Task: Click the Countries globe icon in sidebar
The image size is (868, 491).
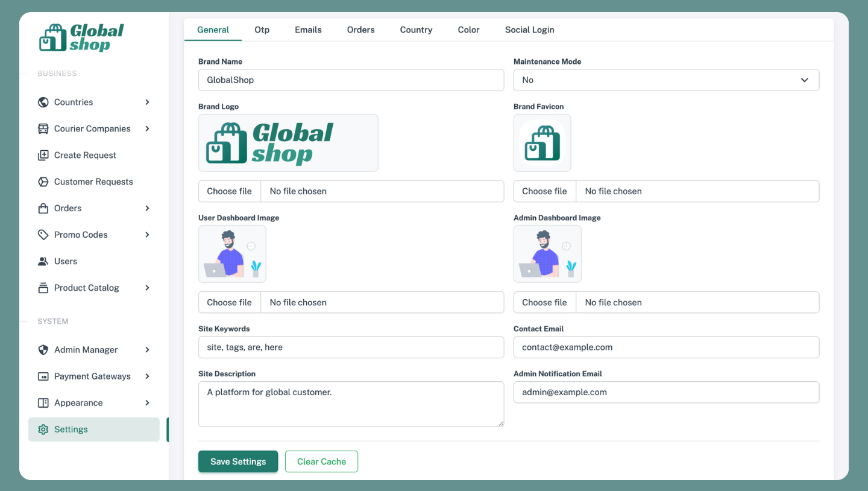Action: click(x=43, y=102)
